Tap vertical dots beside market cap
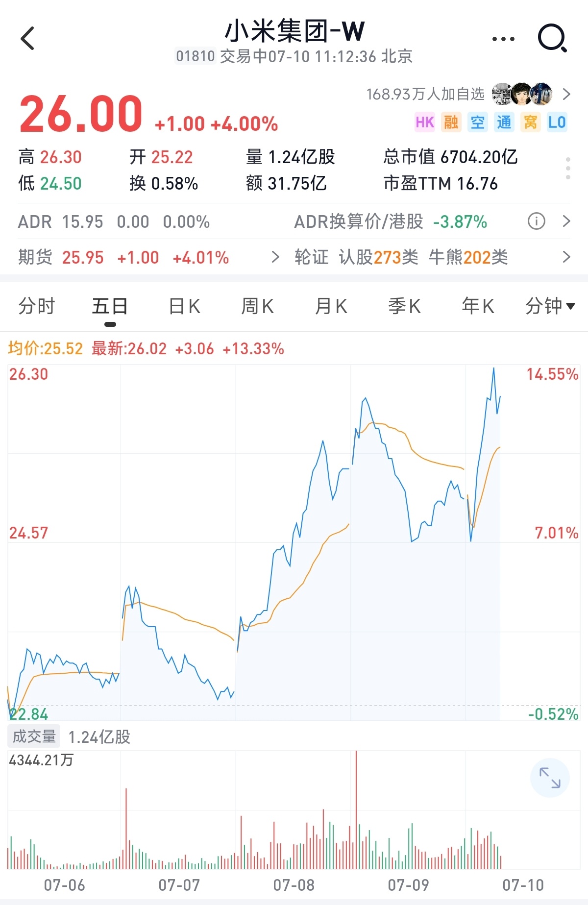This screenshot has width=588, height=905. (568, 169)
